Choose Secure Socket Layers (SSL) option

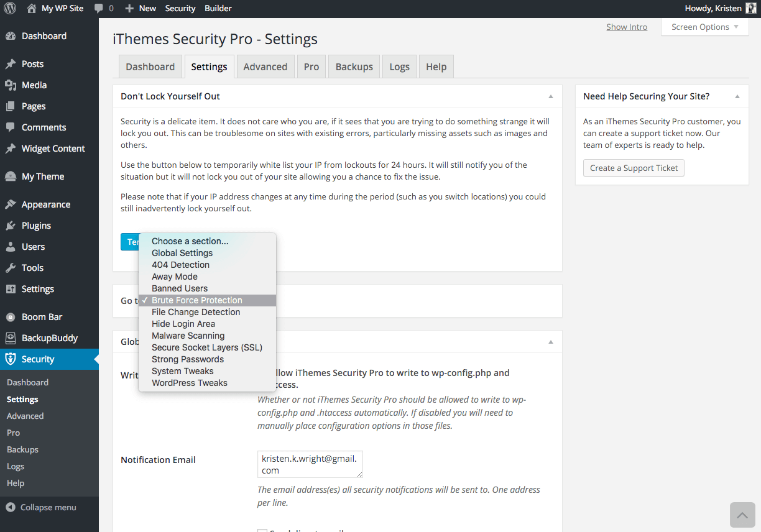point(207,347)
